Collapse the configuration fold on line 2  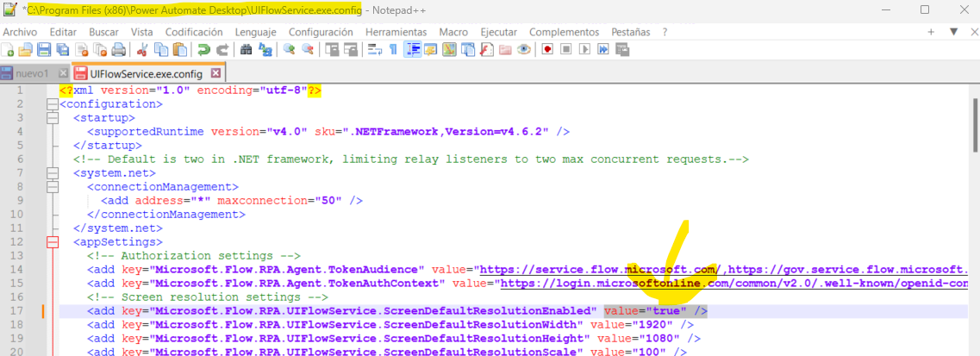pos(53,104)
